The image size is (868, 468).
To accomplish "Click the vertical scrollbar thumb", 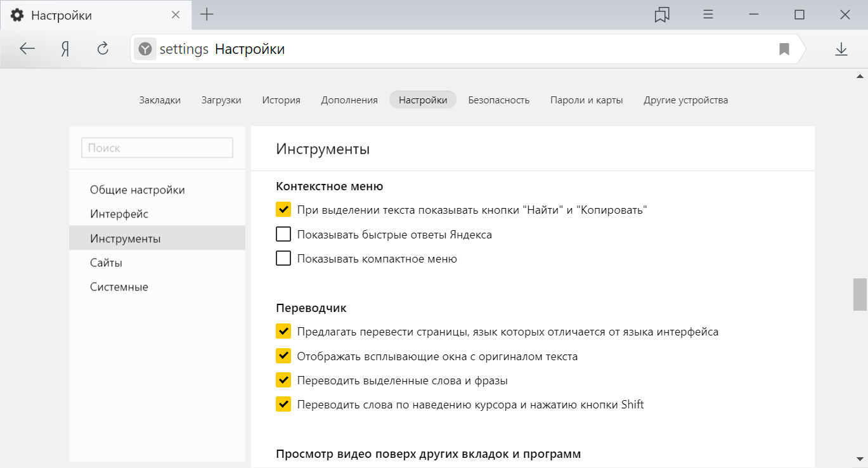I will tap(859, 294).
